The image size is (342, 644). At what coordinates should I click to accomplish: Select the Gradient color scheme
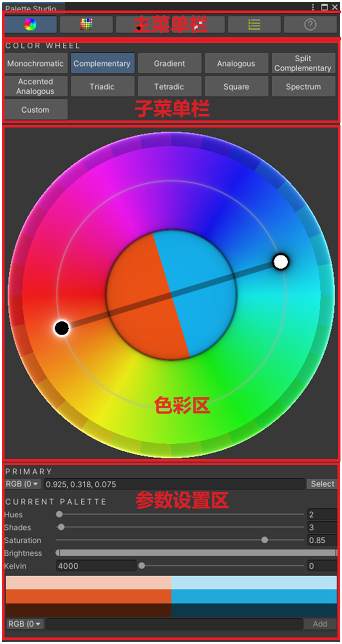click(170, 64)
